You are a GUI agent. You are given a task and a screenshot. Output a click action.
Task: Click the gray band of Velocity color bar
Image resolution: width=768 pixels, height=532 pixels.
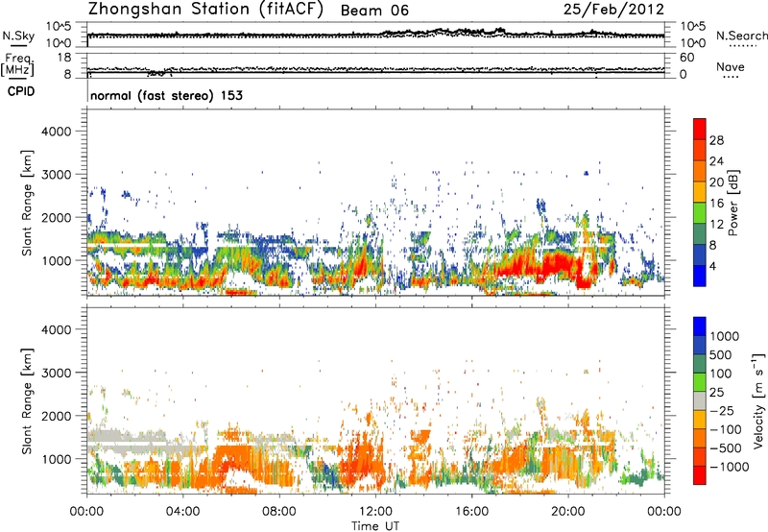tap(700, 401)
